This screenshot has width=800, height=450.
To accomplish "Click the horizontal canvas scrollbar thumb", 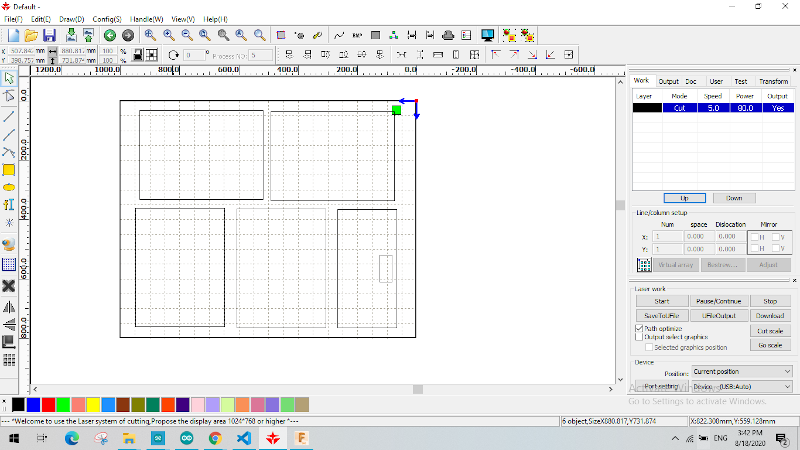I will point(418,389).
